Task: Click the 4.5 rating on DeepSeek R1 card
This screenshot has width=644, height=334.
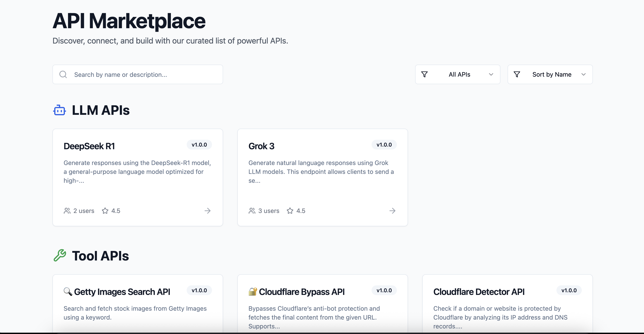Action: tap(116, 211)
